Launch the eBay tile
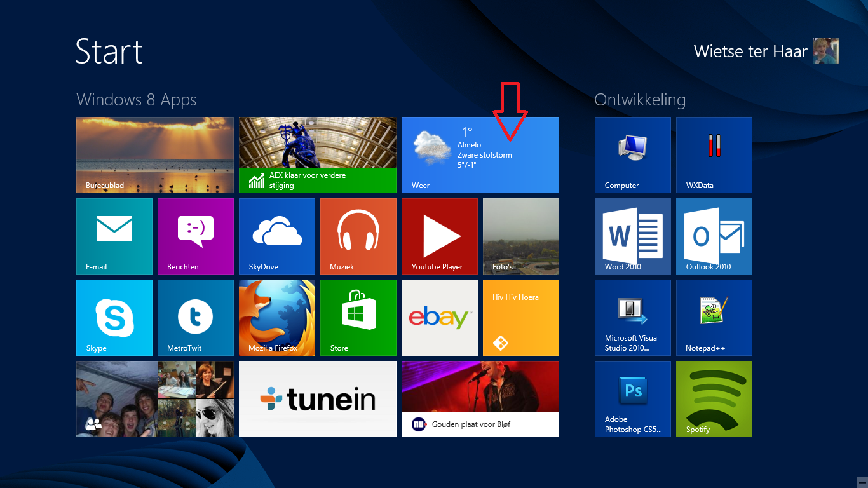The image size is (868, 488). pyautogui.click(x=440, y=318)
